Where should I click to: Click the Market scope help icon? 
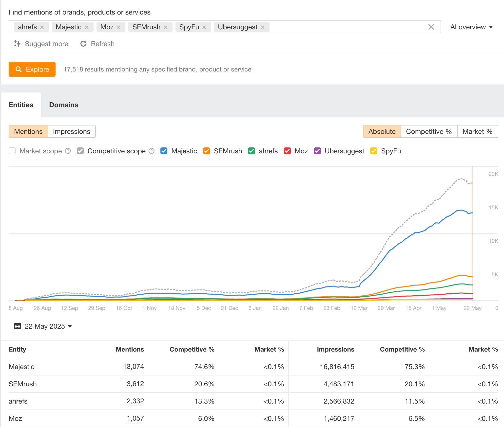(68, 151)
